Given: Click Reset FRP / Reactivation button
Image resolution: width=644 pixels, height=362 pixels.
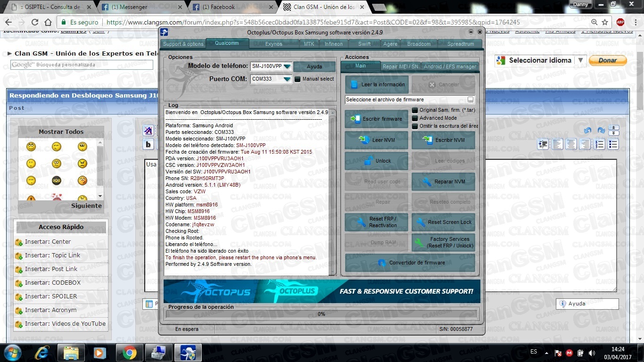Looking at the screenshot, I should pyautogui.click(x=376, y=222).
